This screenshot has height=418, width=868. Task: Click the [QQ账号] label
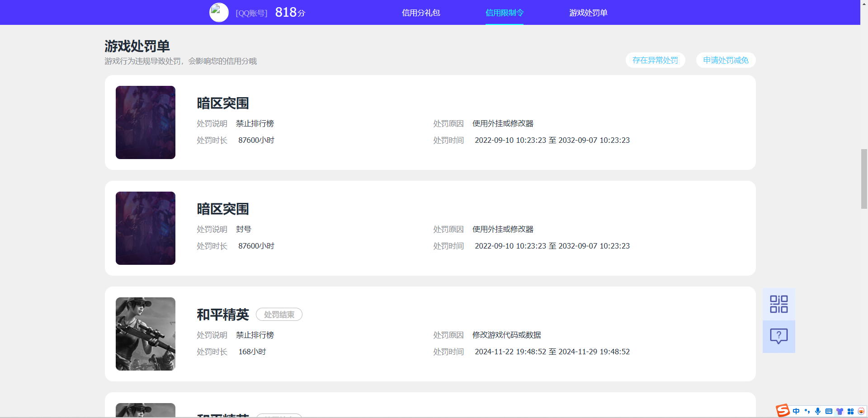[251, 13]
